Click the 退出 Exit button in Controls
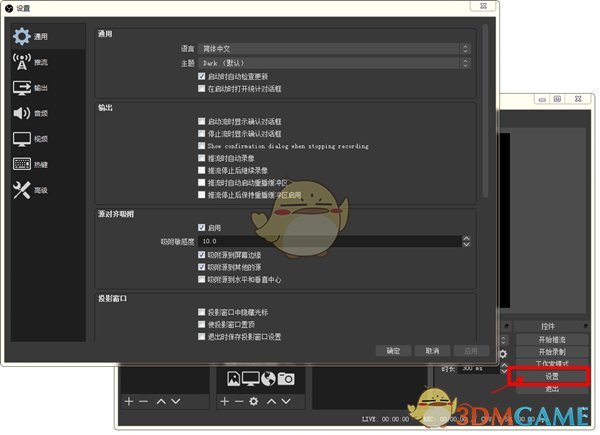The height and width of the screenshot is (435, 600). pos(552,389)
